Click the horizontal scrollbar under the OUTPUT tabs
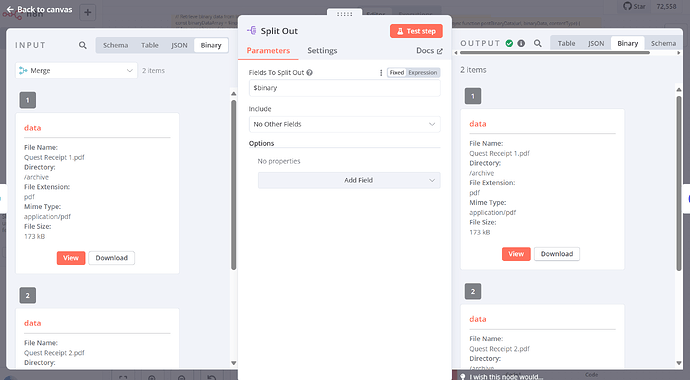 (554, 53)
